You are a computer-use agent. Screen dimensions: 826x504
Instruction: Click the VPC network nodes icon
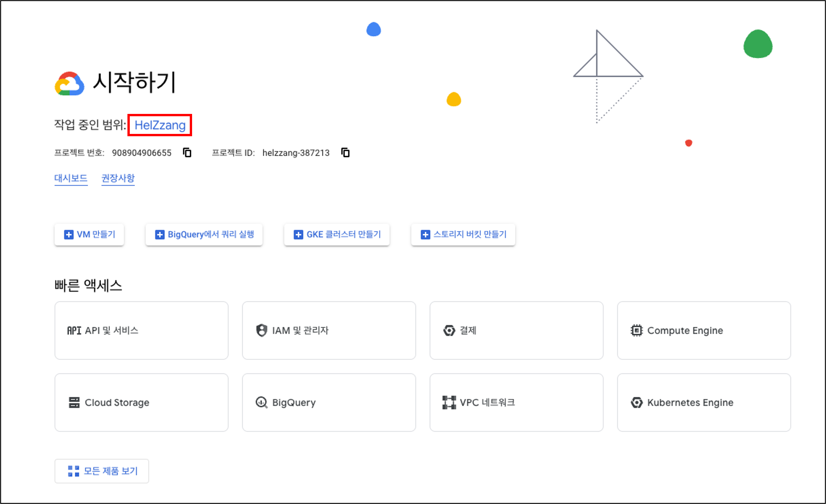pos(449,403)
